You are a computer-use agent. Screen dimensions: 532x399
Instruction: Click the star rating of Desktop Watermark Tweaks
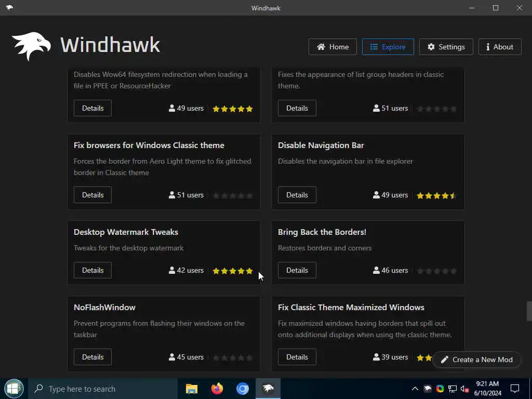click(x=233, y=271)
